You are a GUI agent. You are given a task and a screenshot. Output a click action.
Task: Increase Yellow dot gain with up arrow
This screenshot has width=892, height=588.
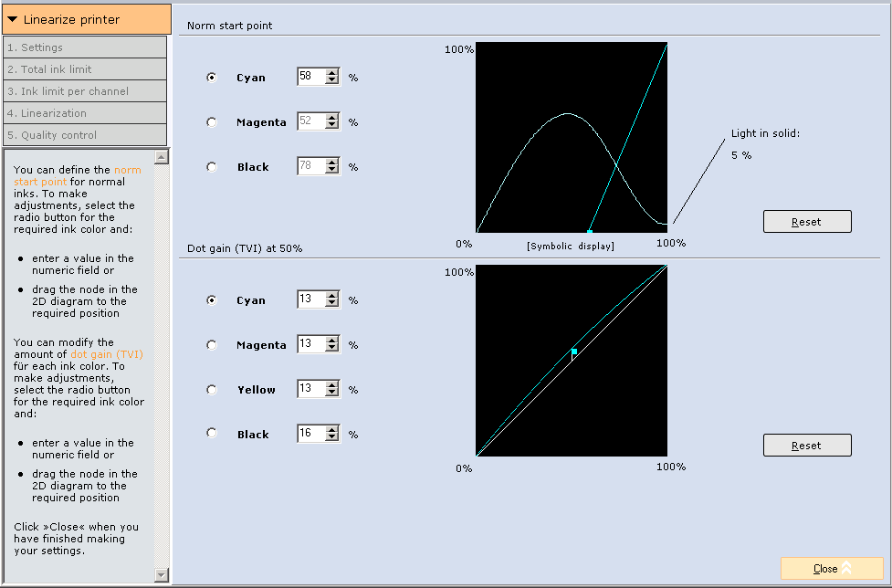point(332,384)
